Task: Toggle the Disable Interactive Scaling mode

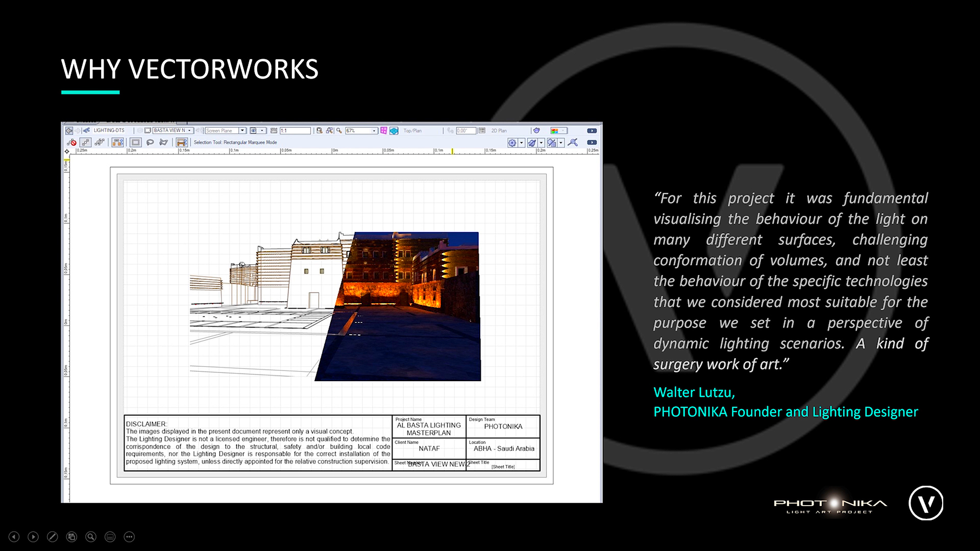Action: [71, 142]
